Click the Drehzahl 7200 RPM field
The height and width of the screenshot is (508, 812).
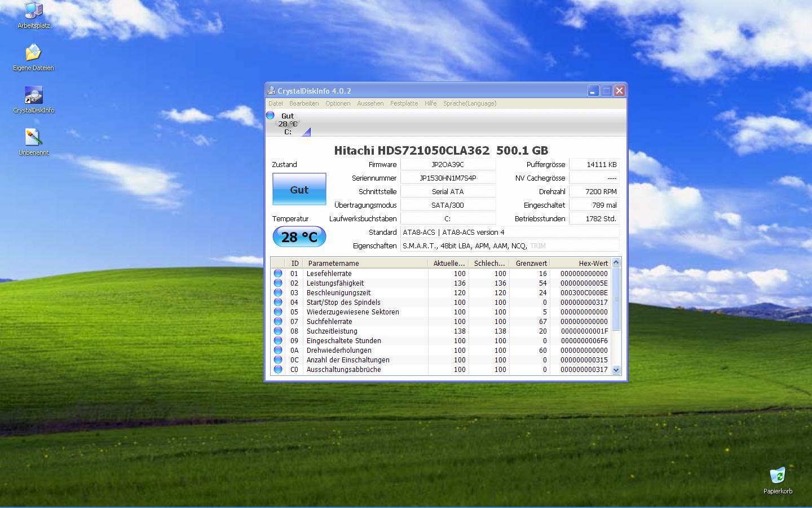point(594,191)
